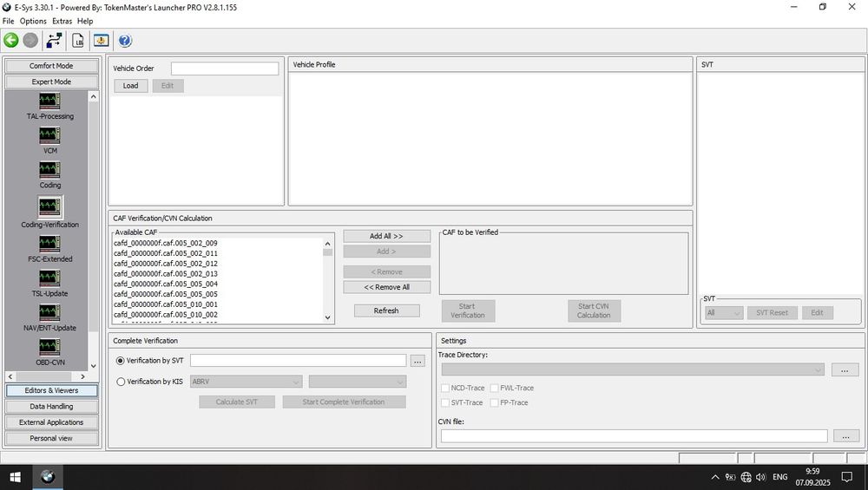Click sidebar scroll up arrow
Screen dimensions: 868x490
(x=94, y=97)
